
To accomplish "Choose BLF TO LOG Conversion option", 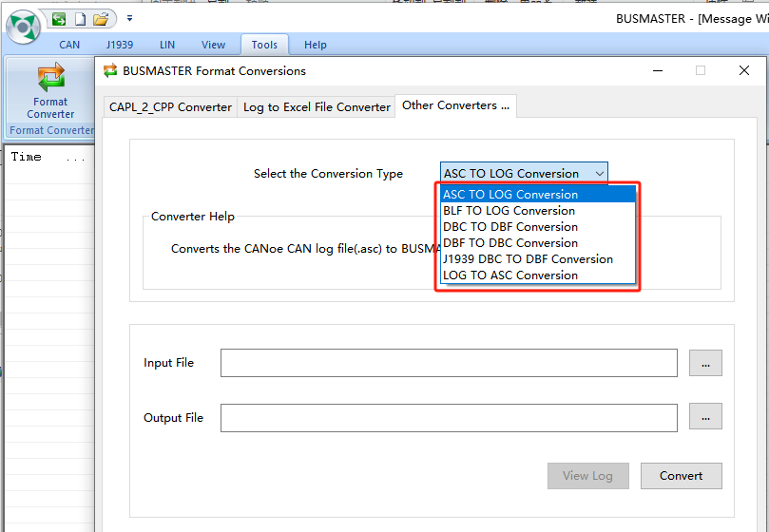I will 538,210.
